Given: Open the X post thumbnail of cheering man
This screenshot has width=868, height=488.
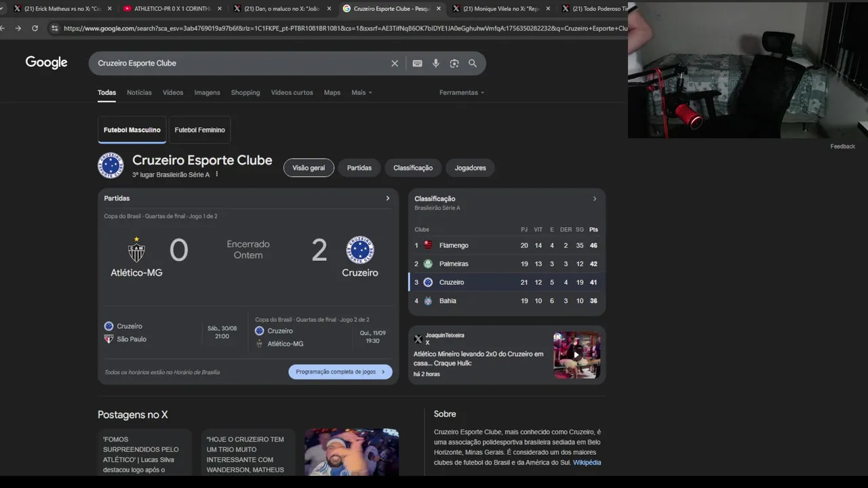Looking at the screenshot, I should tap(352, 452).
